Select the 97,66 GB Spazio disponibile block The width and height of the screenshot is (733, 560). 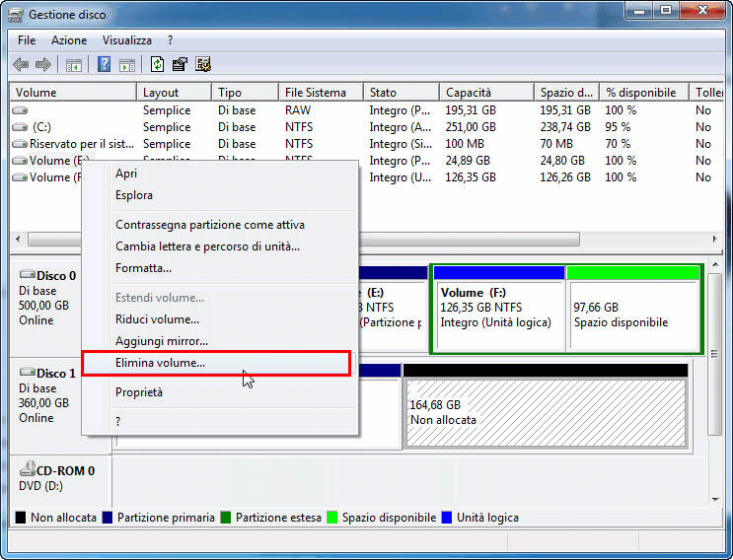click(x=633, y=309)
